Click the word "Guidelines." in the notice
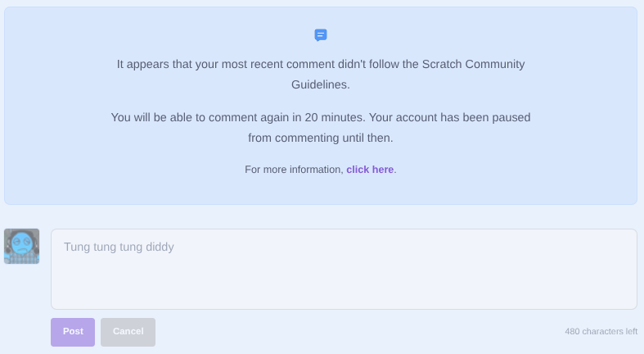 pyautogui.click(x=321, y=84)
